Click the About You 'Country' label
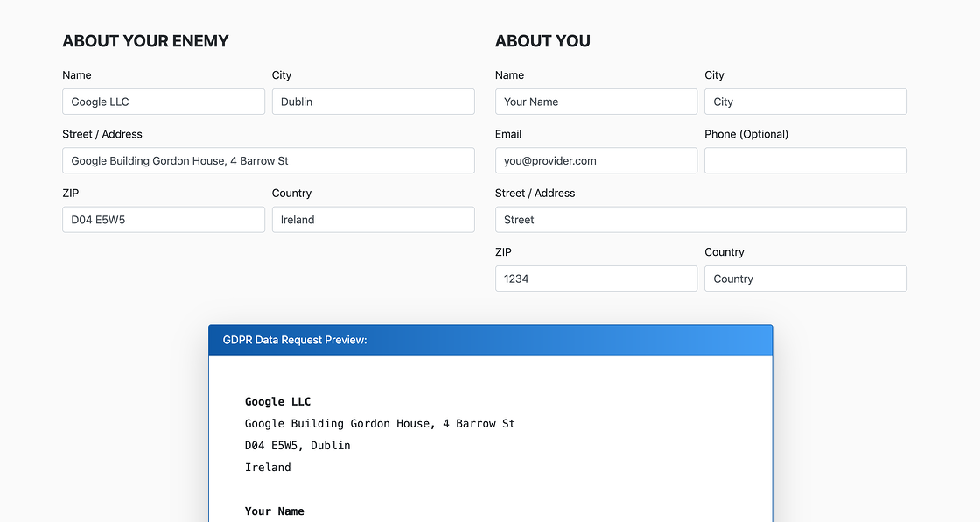Viewport: 980px width, 522px height. 724,251
